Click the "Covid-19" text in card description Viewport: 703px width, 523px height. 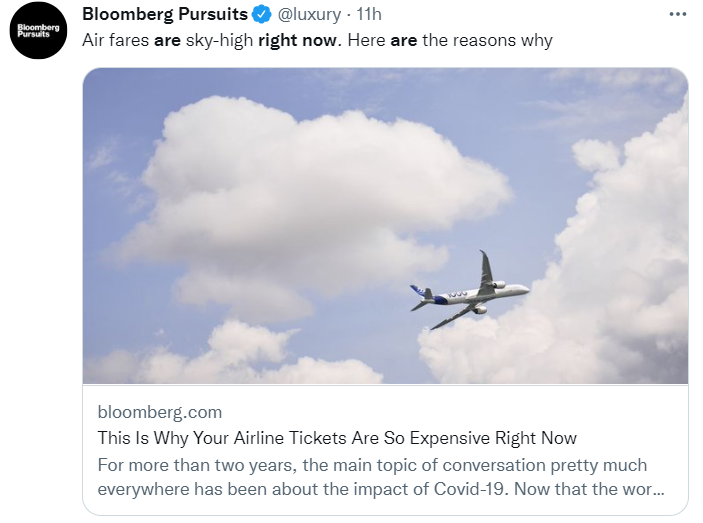coord(470,489)
